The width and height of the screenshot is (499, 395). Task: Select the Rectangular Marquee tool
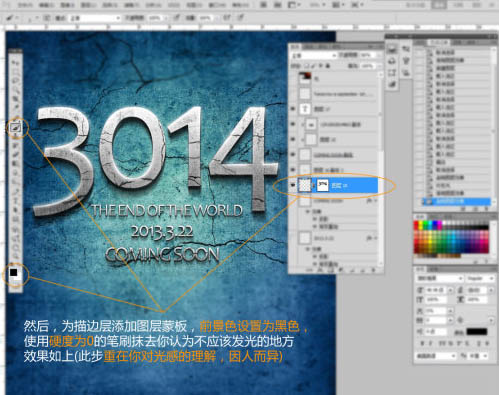pos(15,71)
